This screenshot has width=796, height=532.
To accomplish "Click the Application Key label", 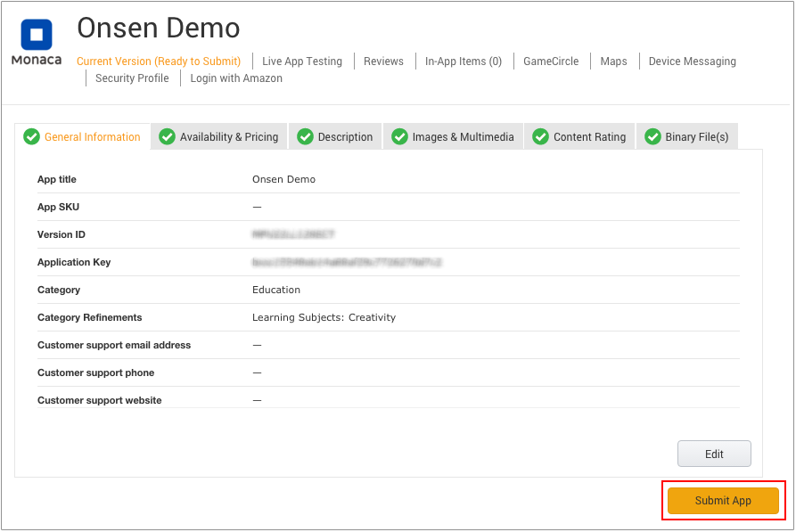I will [74, 262].
